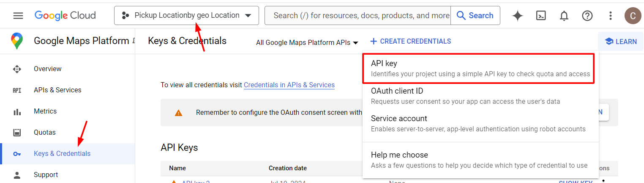The height and width of the screenshot is (183, 644).
Task: Click the key icon in sidebar
Action: tap(17, 154)
